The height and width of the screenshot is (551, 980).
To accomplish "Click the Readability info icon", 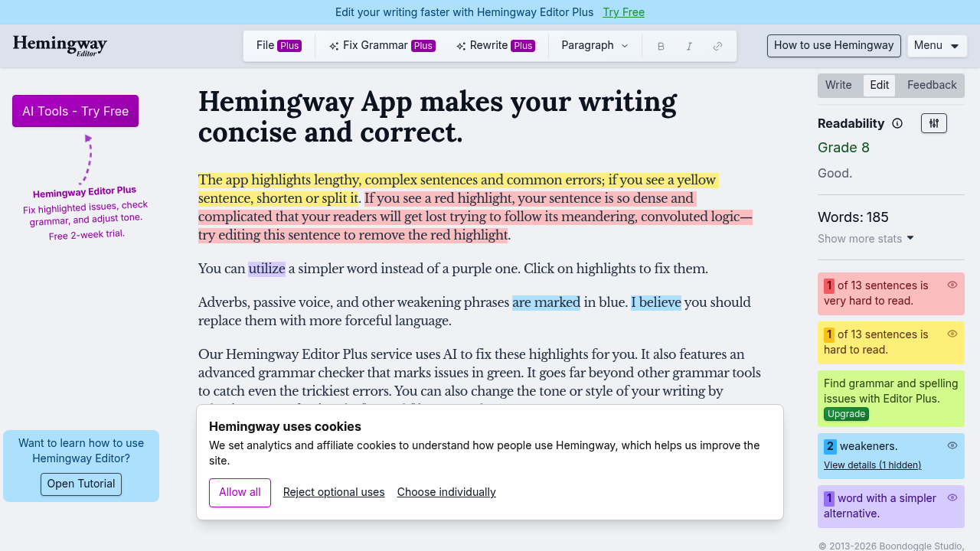I will point(897,123).
